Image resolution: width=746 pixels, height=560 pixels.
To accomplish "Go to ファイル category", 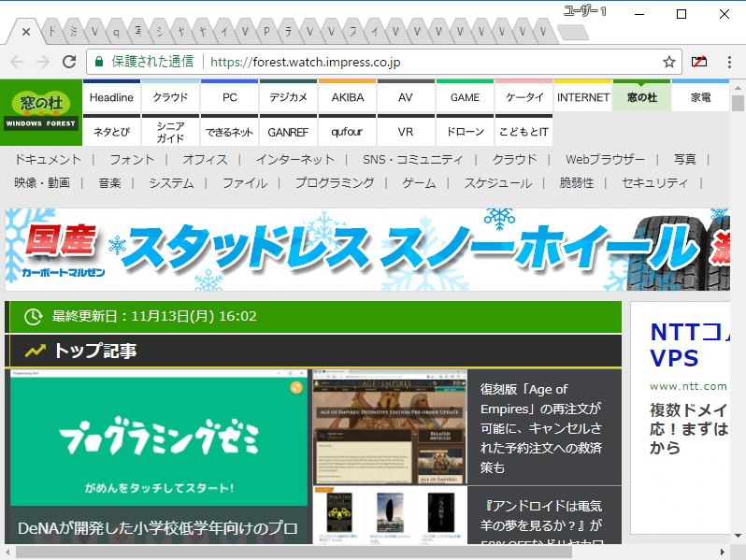I will pos(245,182).
